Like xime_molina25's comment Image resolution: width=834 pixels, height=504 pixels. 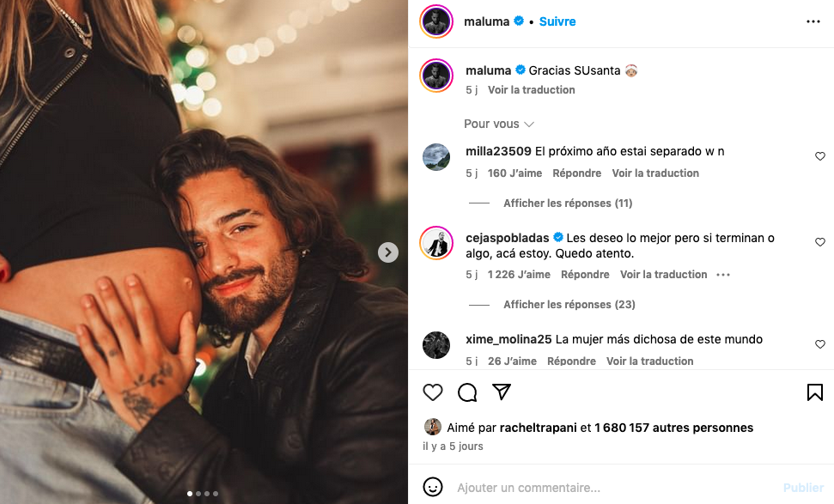819,344
